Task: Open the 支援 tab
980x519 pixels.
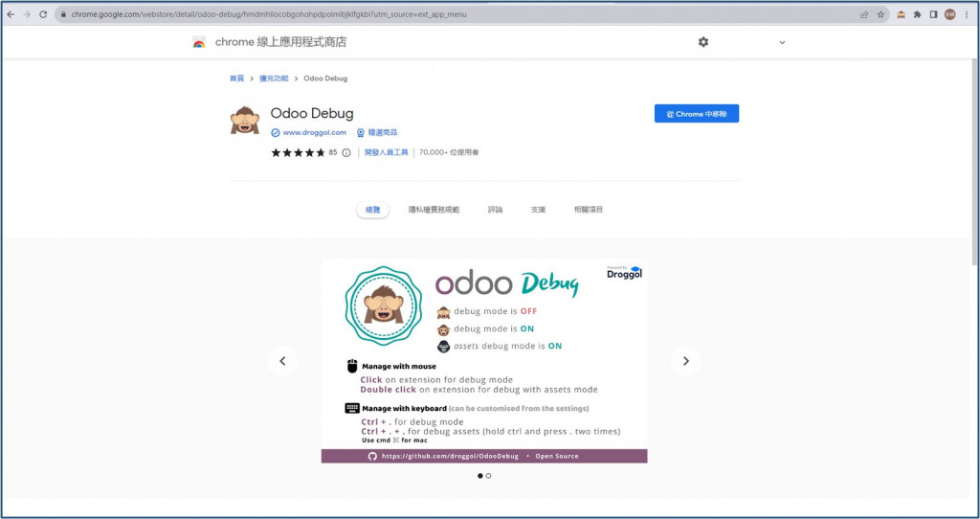Action: [x=538, y=210]
